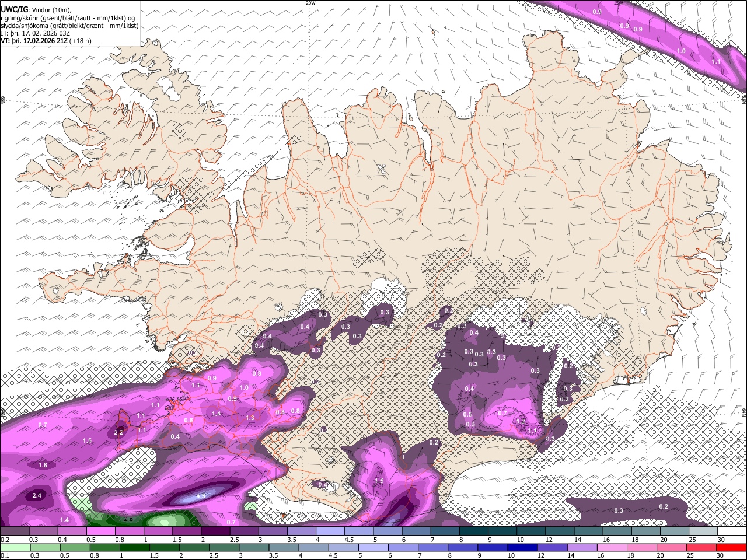Select upper legend swatch for 8–9 (dark teal)

point(473,531)
